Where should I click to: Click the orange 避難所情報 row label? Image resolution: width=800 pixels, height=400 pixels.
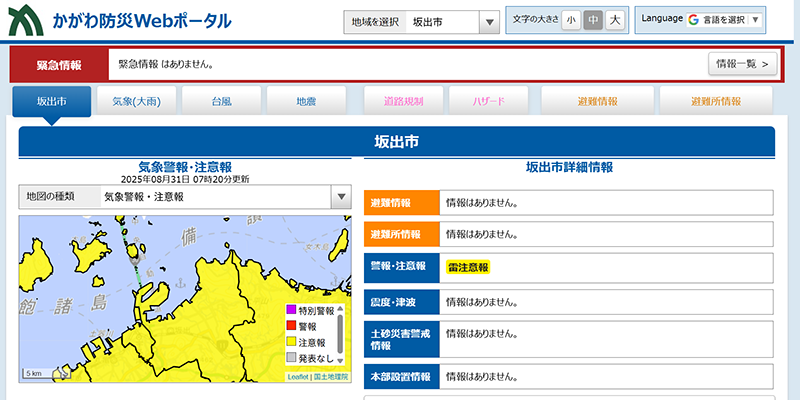coord(402,234)
